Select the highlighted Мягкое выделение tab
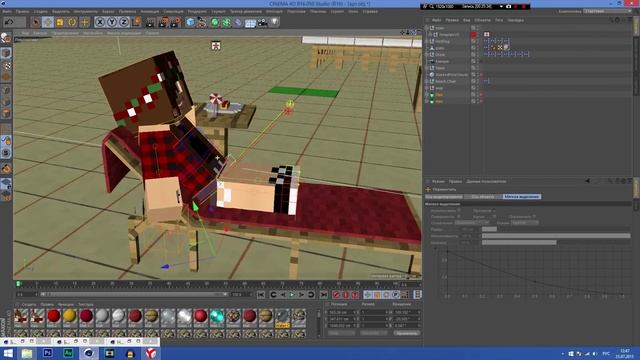 522,197
